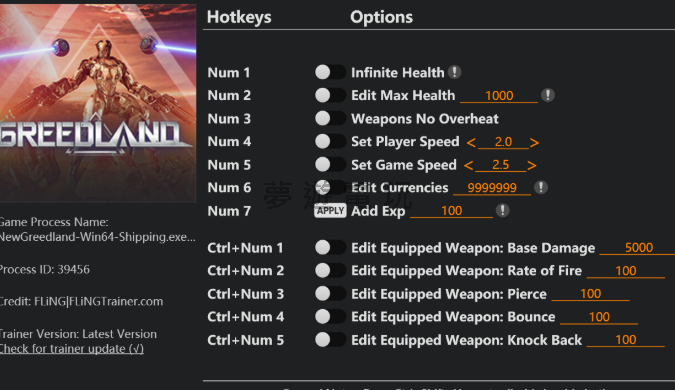The width and height of the screenshot is (675, 390).
Task: Select the Hotkeys column header
Action: point(239,17)
